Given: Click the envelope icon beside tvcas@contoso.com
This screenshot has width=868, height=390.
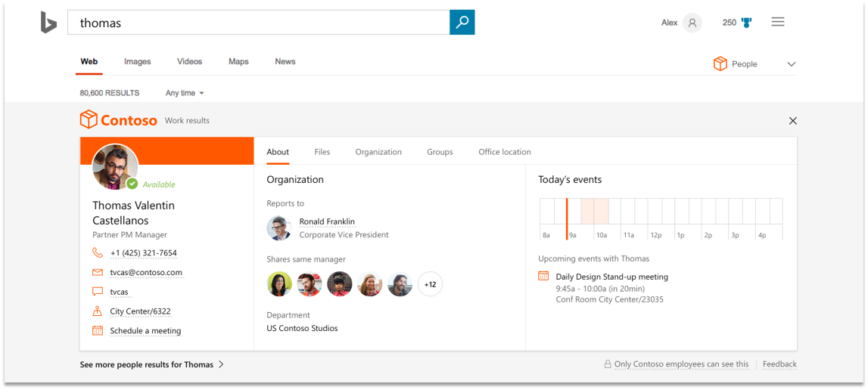Looking at the screenshot, I should coord(98,272).
